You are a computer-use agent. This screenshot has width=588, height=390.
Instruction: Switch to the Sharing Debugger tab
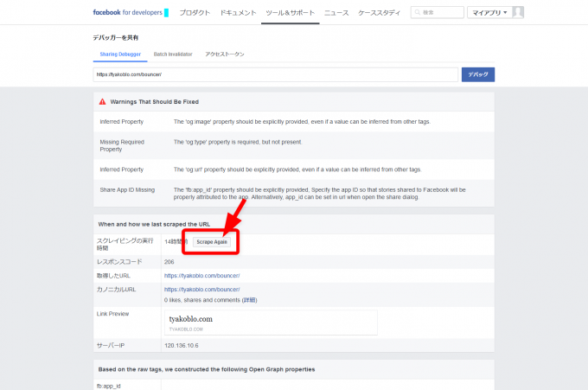[120, 54]
